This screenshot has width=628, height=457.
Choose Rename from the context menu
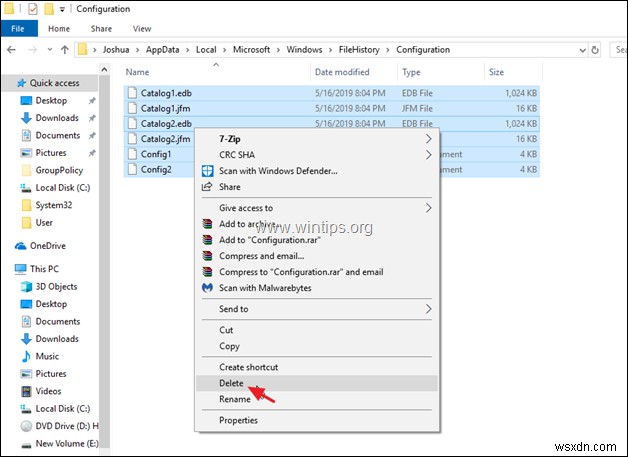point(316,399)
